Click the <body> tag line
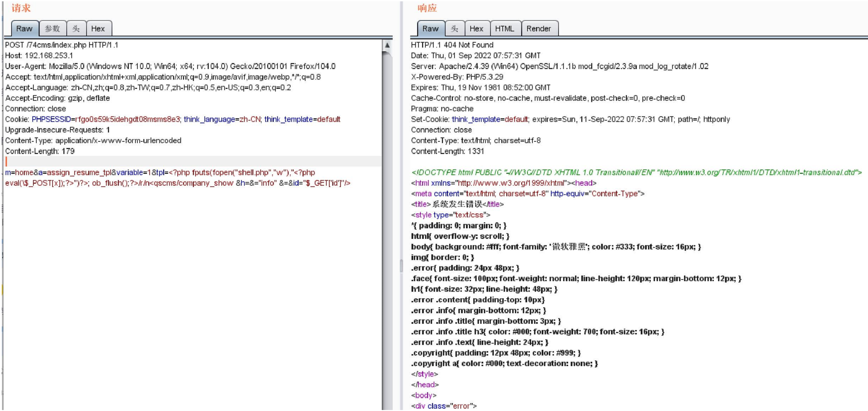 (x=423, y=395)
